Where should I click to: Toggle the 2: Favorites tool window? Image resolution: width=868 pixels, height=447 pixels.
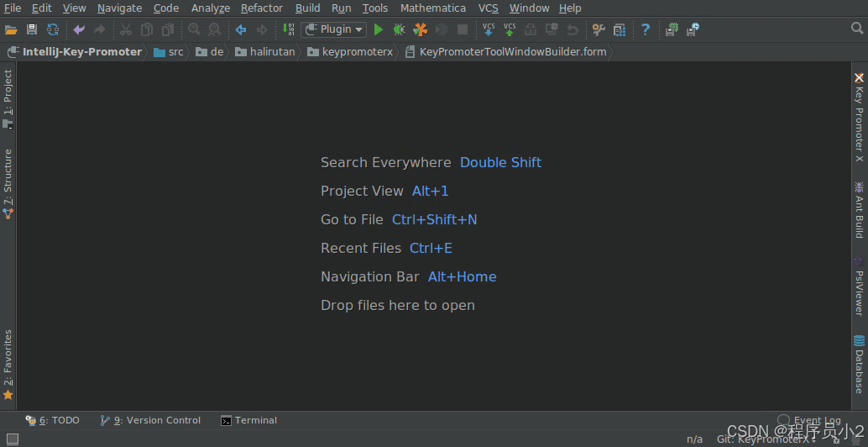tap(8, 365)
